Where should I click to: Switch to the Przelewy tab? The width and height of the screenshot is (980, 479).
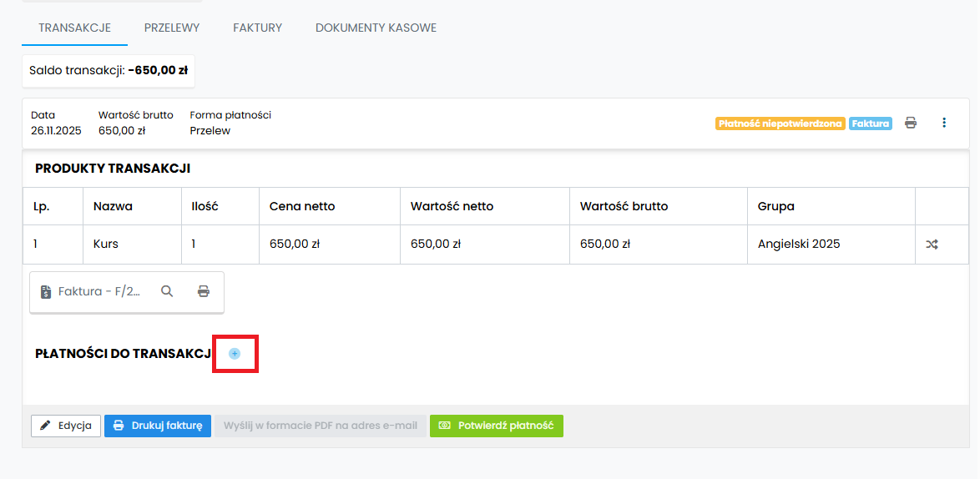pos(172,28)
